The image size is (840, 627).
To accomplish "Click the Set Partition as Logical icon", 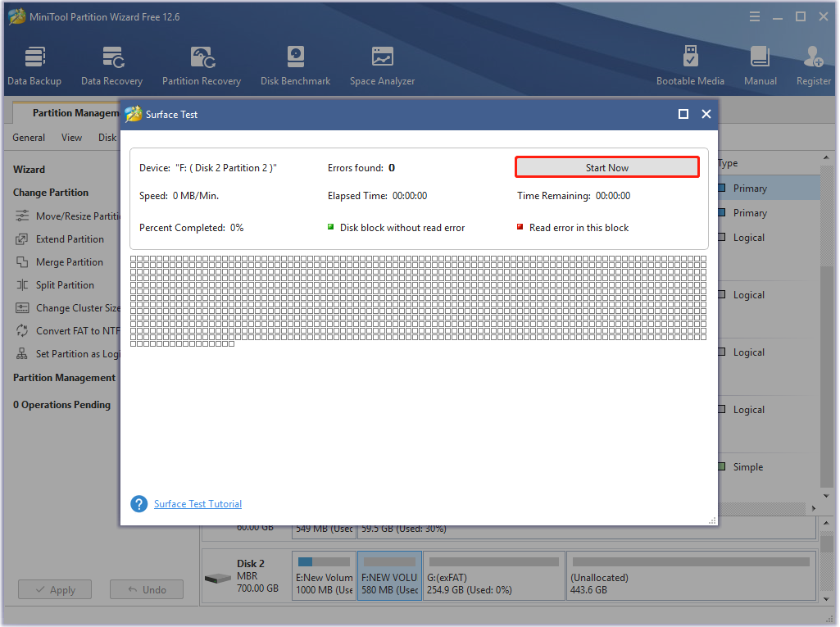I will coord(22,354).
